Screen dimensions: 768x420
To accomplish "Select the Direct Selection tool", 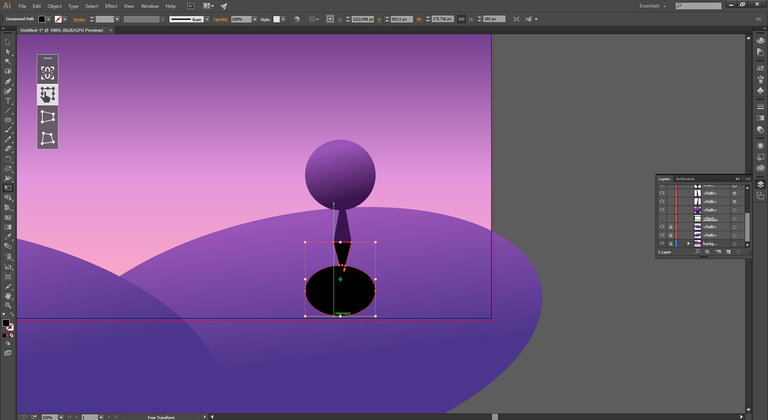I will coord(8,52).
